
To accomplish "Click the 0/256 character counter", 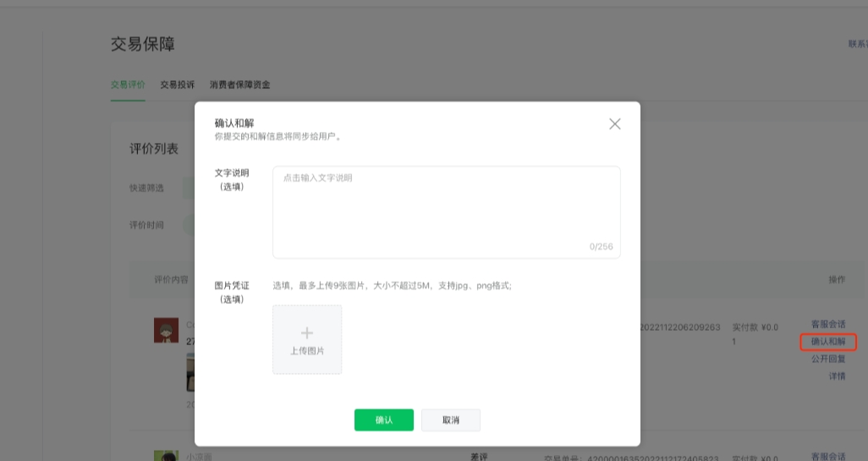I will pyautogui.click(x=602, y=247).
